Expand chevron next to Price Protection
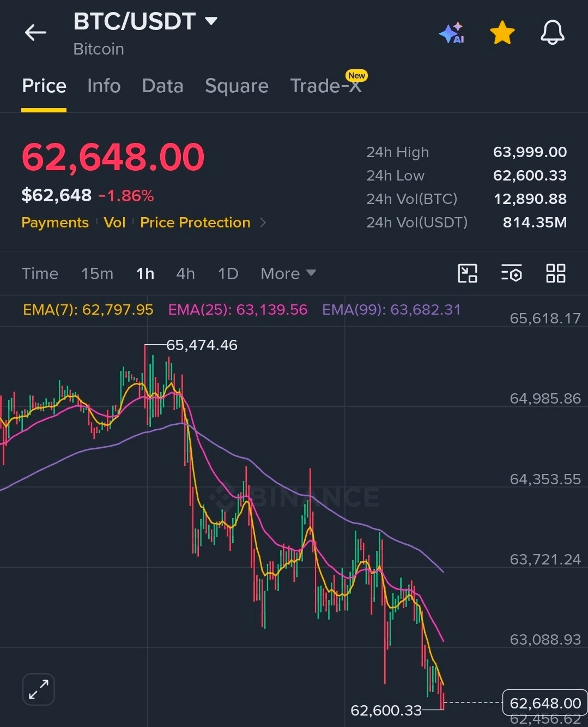 (x=263, y=223)
